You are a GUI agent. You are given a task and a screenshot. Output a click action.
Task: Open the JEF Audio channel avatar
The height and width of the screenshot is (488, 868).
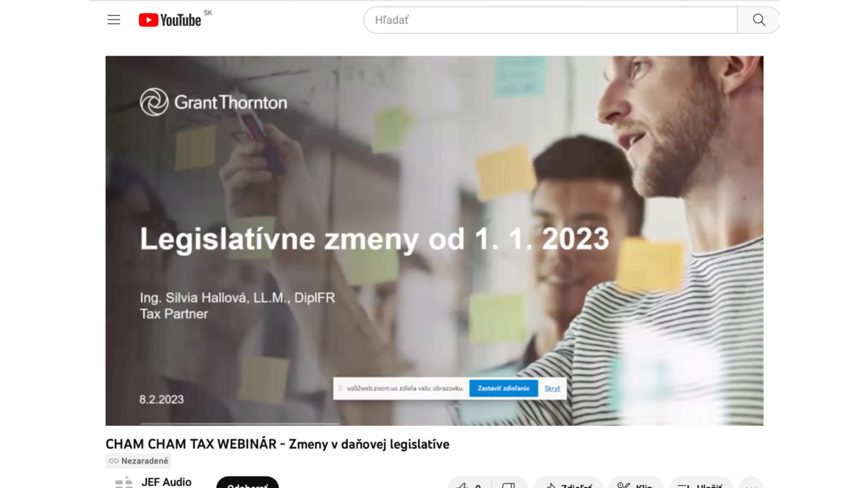[x=124, y=482]
